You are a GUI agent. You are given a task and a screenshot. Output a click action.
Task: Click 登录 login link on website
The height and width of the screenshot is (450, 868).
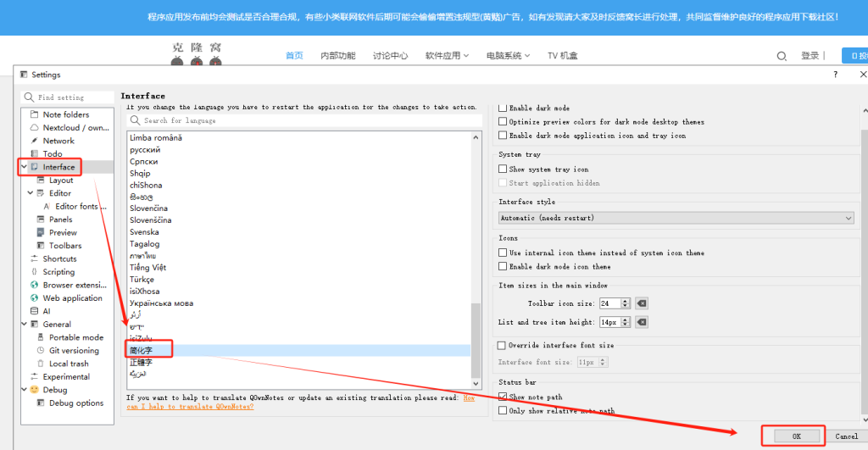pyautogui.click(x=810, y=56)
